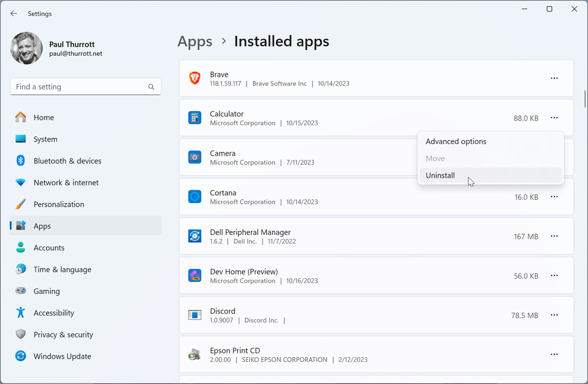Open the more options menu for Brave

coord(554,78)
